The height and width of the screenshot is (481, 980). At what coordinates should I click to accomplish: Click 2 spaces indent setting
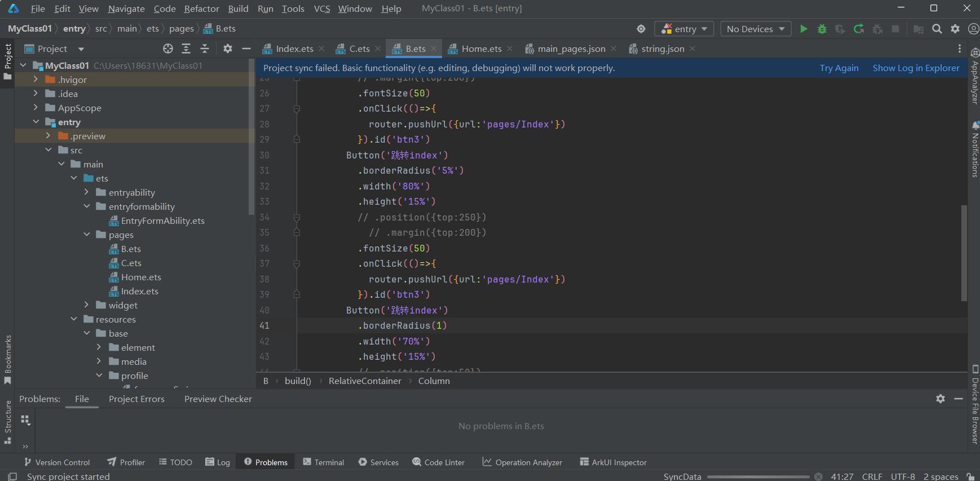pyautogui.click(x=941, y=476)
